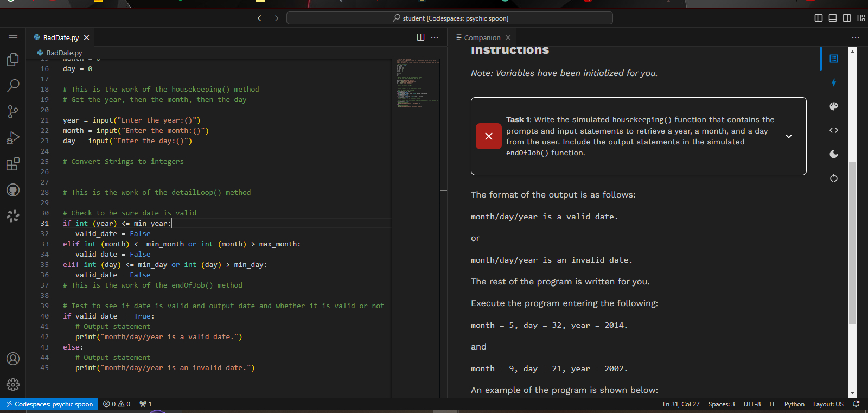The image size is (868, 413).
Task: Open the GitHub panel in activity bar
Action: [x=13, y=190]
